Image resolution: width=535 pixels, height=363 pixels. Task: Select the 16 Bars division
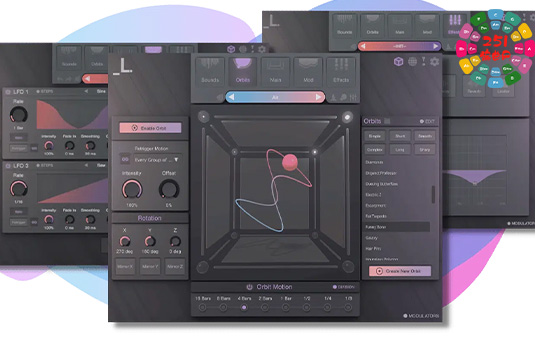click(x=203, y=307)
